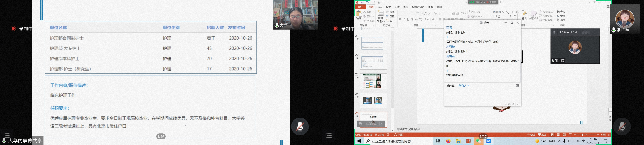Click Find binoculars icon
The width and height of the screenshot is (644, 145).
[558, 12]
